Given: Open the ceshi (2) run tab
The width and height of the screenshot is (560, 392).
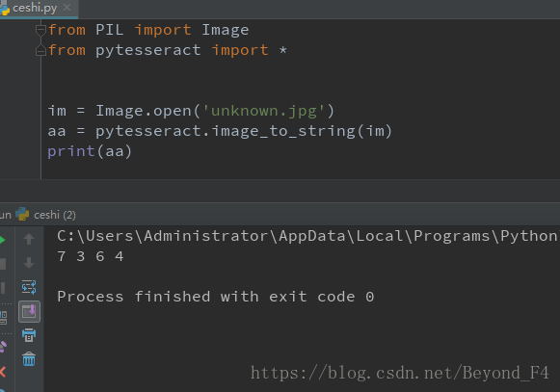Looking at the screenshot, I should pyautogui.click(x=54, y=215).
